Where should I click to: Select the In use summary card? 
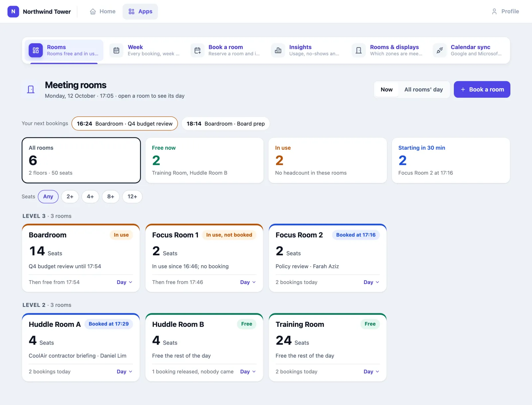(328, 160)
